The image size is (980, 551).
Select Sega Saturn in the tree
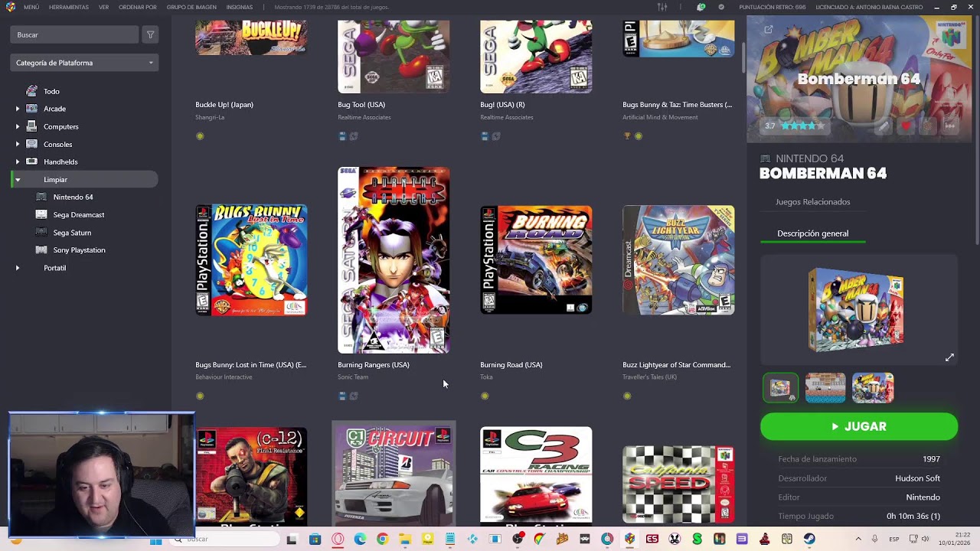(x=72, y=232)
